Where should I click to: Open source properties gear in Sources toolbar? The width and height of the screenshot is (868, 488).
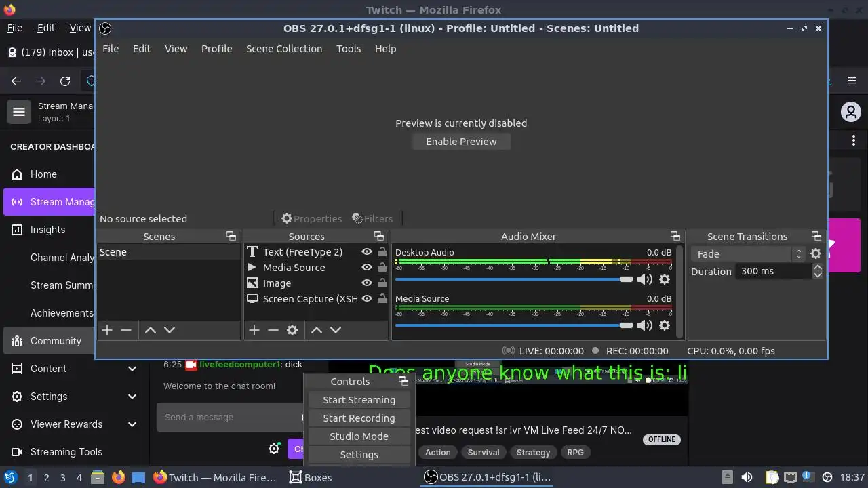coord(292,330)
